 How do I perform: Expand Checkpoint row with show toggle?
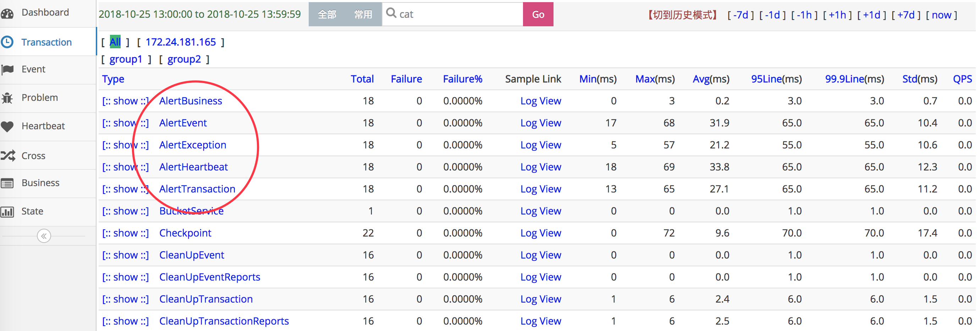tap(125, 233)
